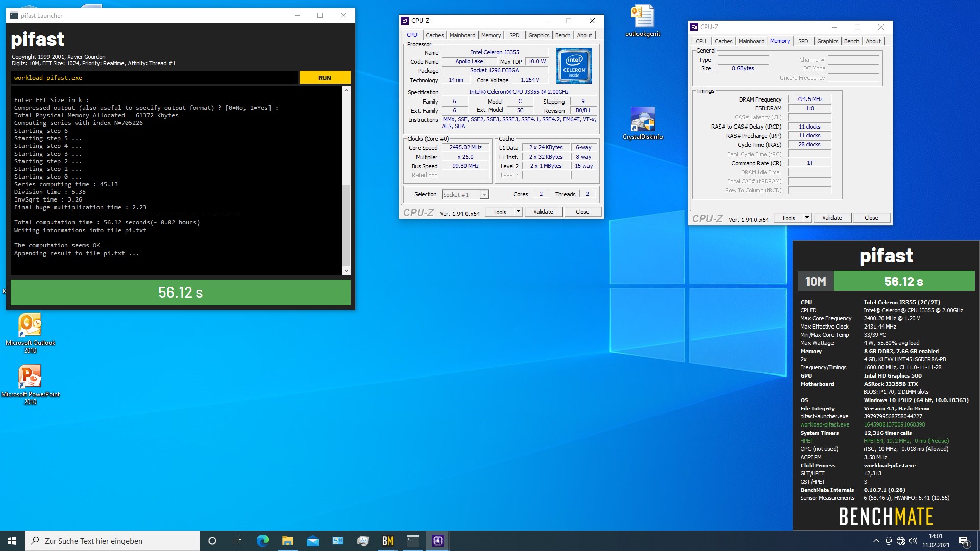The height and width of the screenshot is (551, 980).
Task: Open the Memory tab in left CPU-Z
Action: click(x=491, y=35)
